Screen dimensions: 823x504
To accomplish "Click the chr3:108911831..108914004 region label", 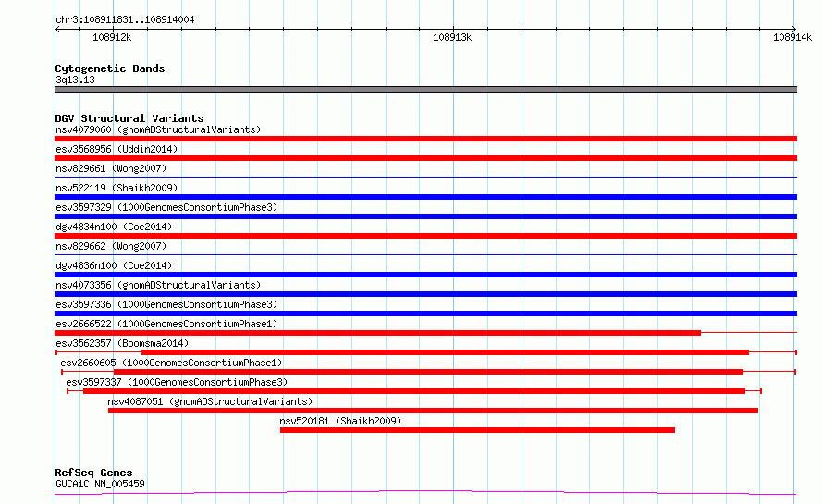I will 125,20.
